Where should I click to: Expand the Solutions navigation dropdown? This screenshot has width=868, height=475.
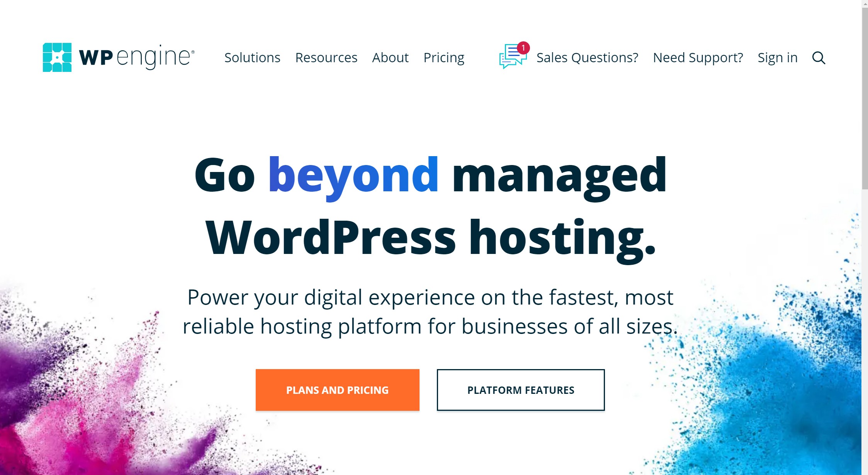(251, 57)
